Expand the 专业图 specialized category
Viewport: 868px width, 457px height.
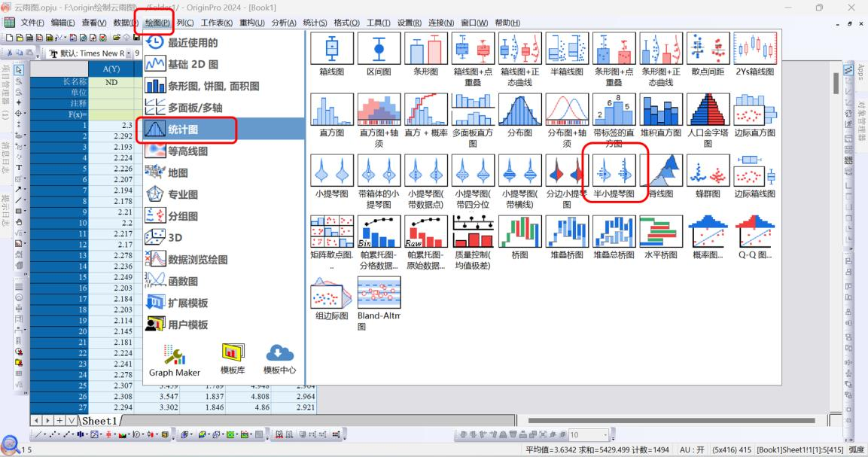(224, 194)
